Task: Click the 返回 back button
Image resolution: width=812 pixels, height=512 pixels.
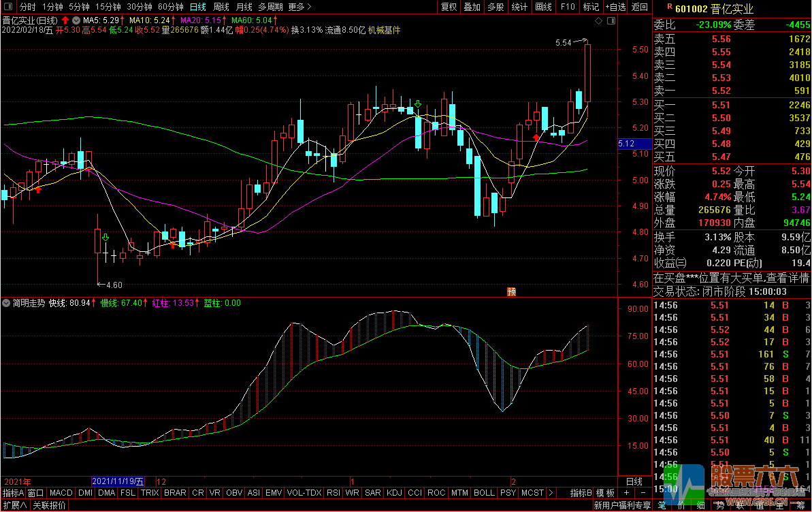Action: pyautogui.click(x=640, y=7)
